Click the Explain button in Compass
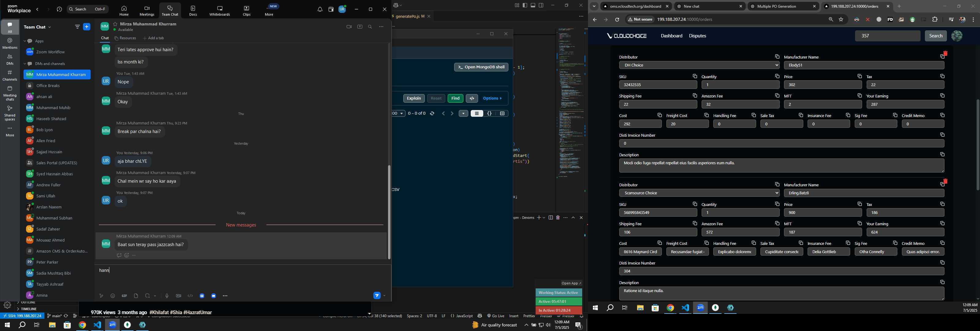980x331 pixels. [x=414, y=99]
